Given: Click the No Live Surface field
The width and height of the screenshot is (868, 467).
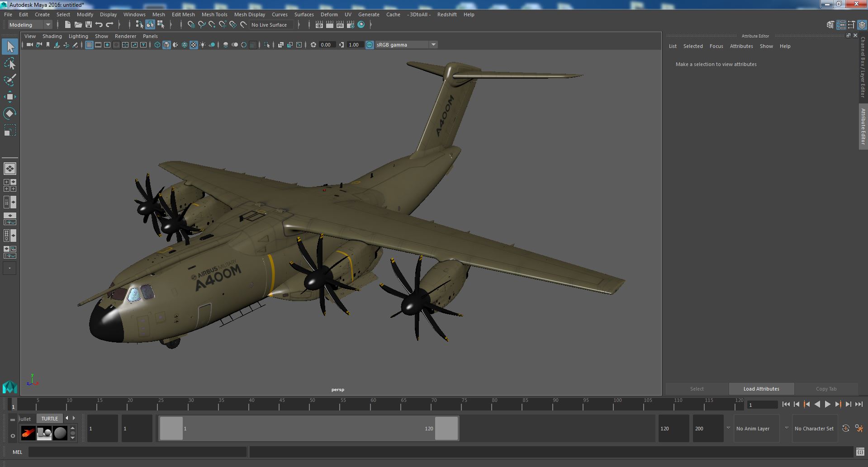Looking at the screenshot, I should (271, 25).
